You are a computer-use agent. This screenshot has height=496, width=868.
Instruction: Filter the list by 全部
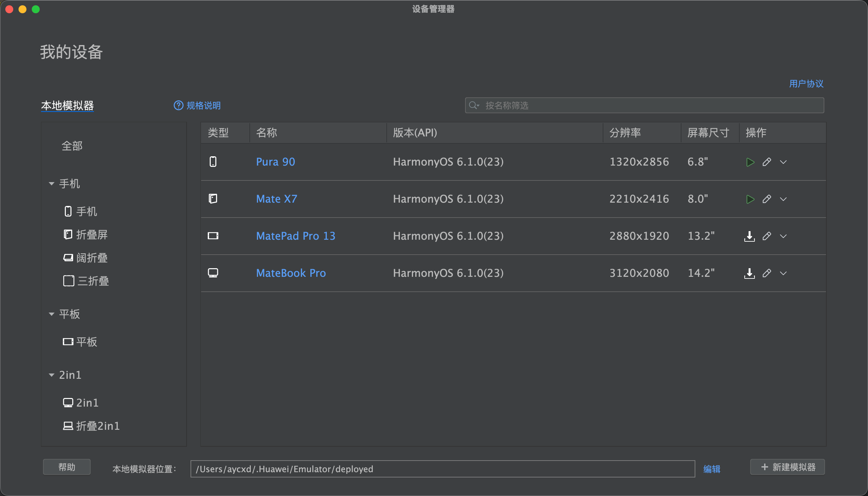(x=72, y=146)
